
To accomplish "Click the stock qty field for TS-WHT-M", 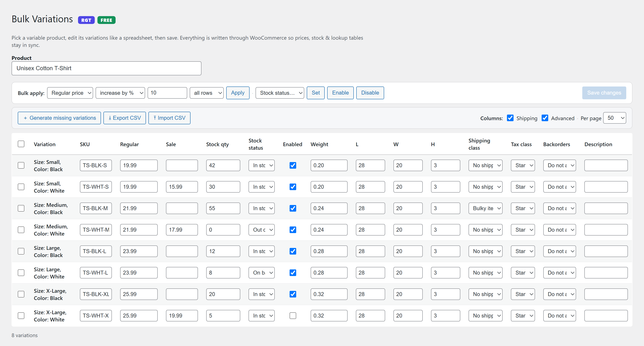I will tap(223, 230).
